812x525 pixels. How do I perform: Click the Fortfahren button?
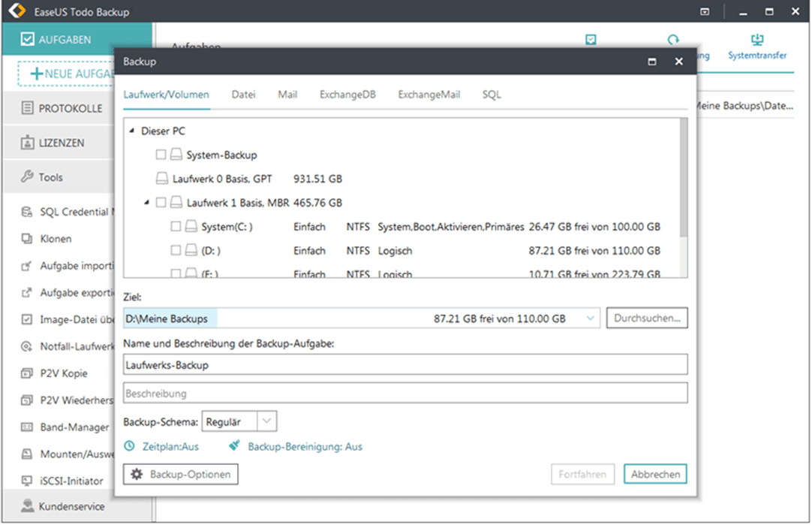pos(582,474)
